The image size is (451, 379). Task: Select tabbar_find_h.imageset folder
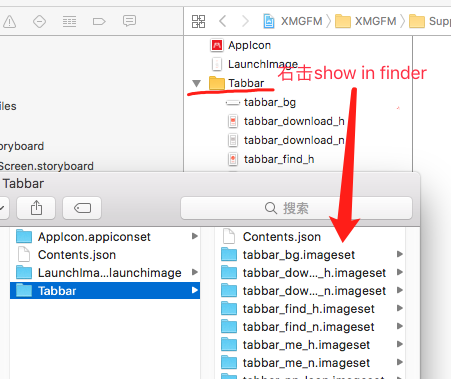pyautogui.click(x=298, y=309)
